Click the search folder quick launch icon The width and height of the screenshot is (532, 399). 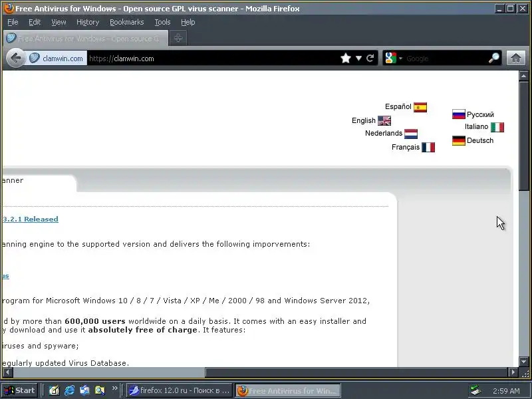pyautogui.click(x=100, y=390)
